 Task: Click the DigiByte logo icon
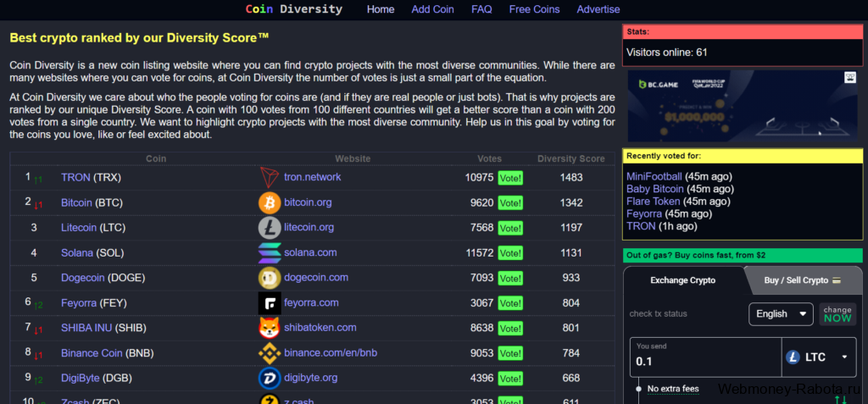point(270,379)
